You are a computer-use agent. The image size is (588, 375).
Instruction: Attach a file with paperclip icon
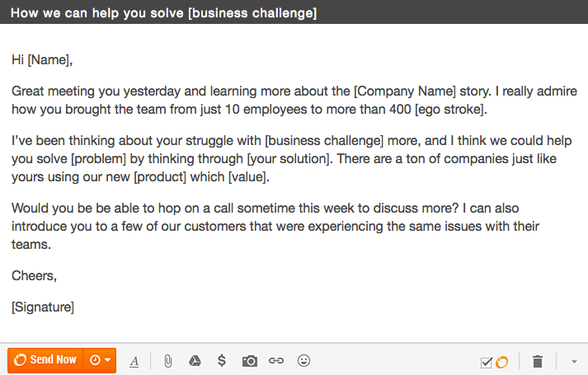coord(168,361)
